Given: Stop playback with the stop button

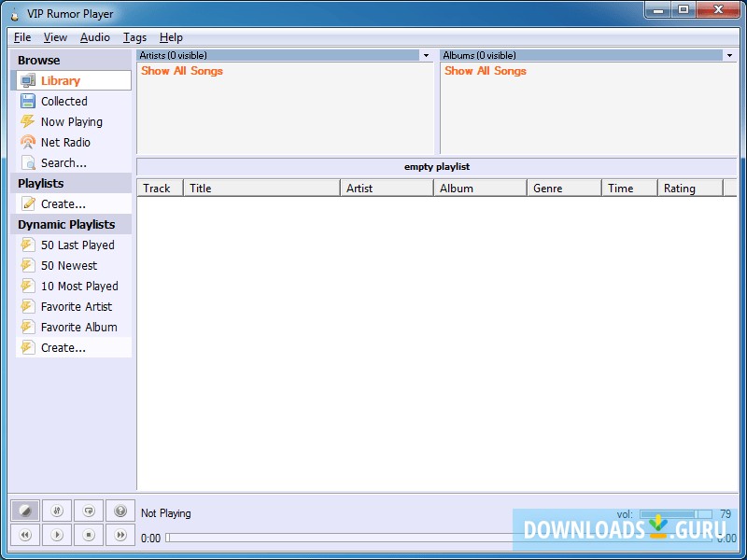Looking at the screenshot, I should point(89,535).
